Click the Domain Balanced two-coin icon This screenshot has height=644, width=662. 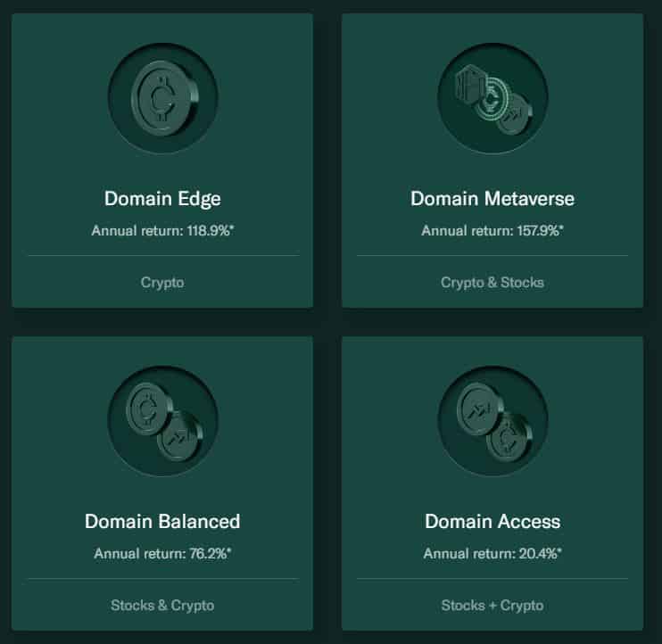point(163,421)
